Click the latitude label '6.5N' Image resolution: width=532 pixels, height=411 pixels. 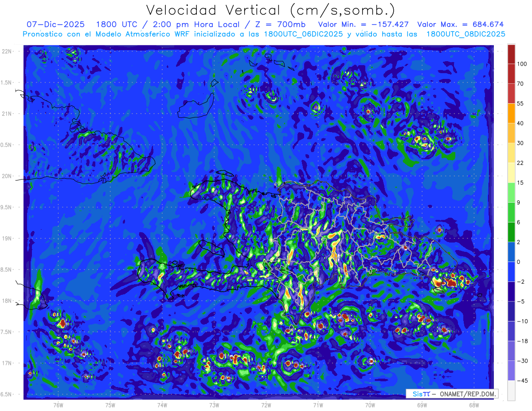point(7,394)
